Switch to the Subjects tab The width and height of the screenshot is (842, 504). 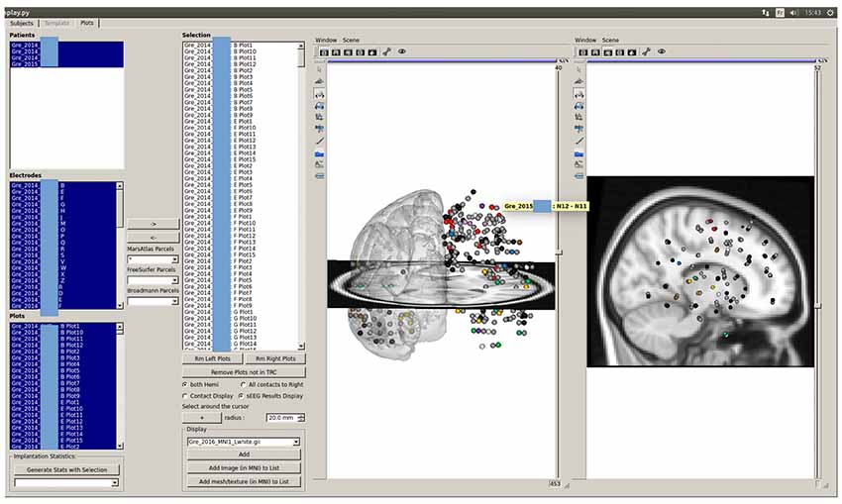point(22,23)
